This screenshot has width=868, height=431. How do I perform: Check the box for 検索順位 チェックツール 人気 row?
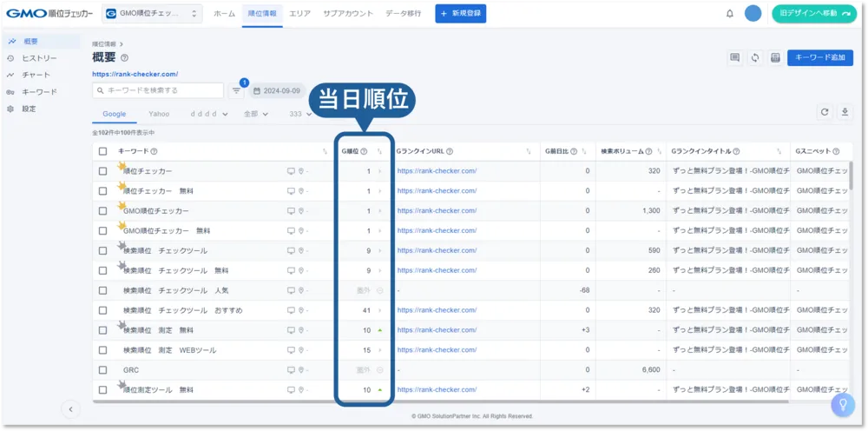point(103,290)
